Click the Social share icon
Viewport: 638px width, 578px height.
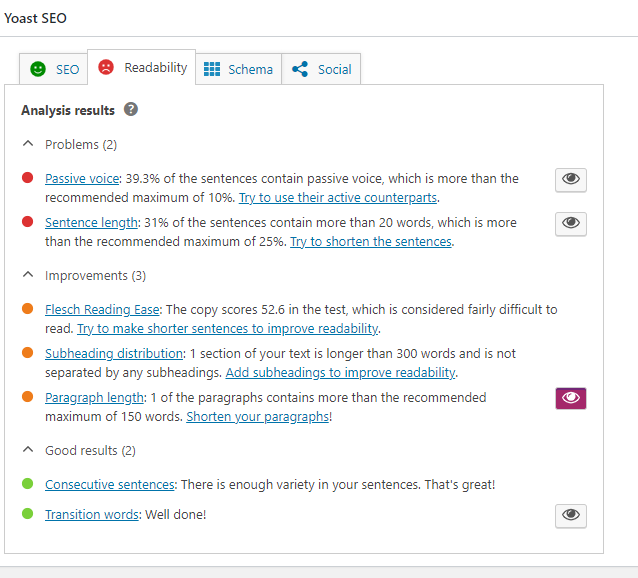pos(300,69)
